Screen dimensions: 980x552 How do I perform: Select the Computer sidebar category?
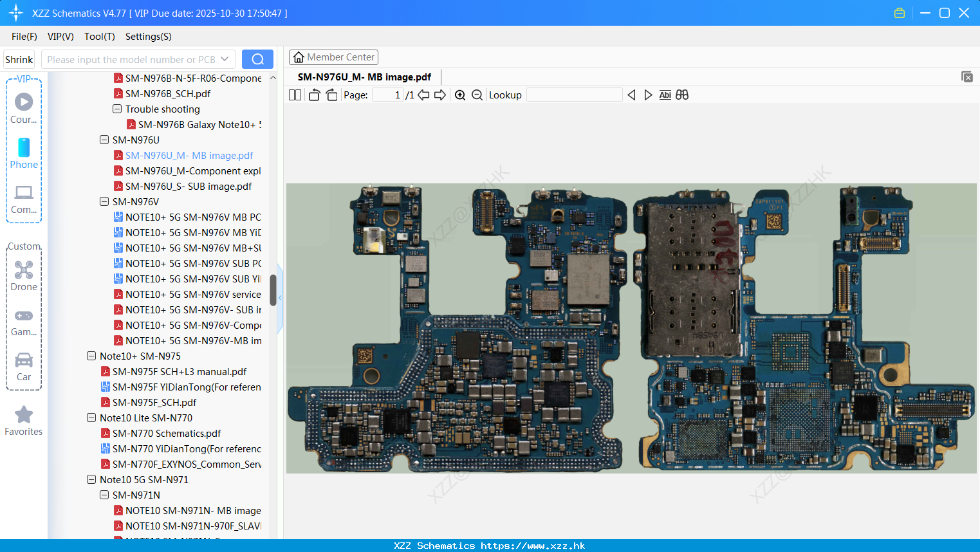[24, 199]
